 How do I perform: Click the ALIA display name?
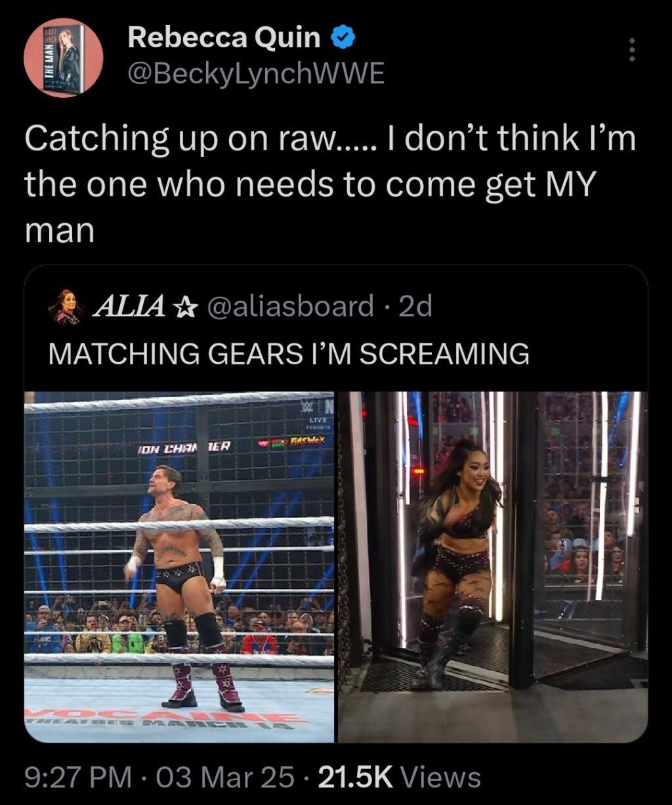pos(127,306)
